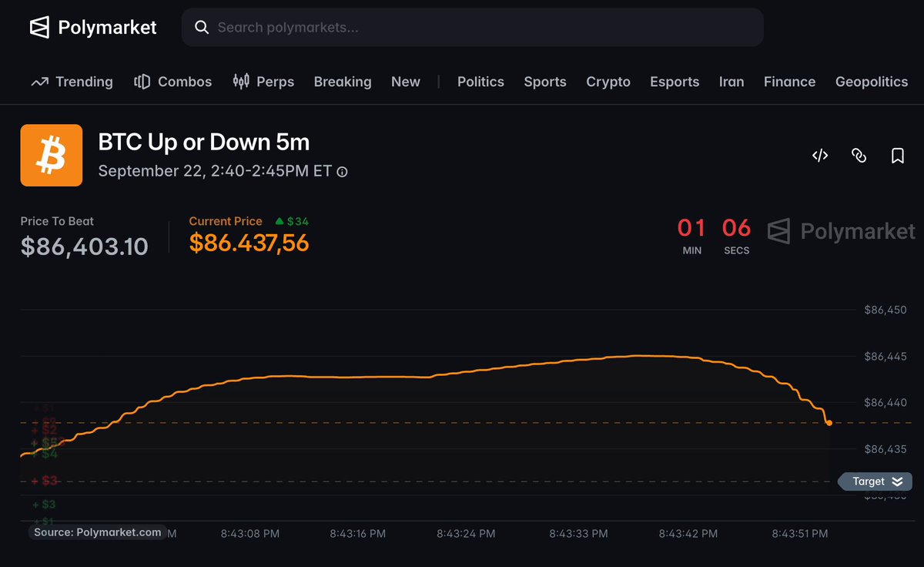Click the 8:43:24 PM axis label
924x567 pixels.
pyautogui.click(x=466, y=533)
